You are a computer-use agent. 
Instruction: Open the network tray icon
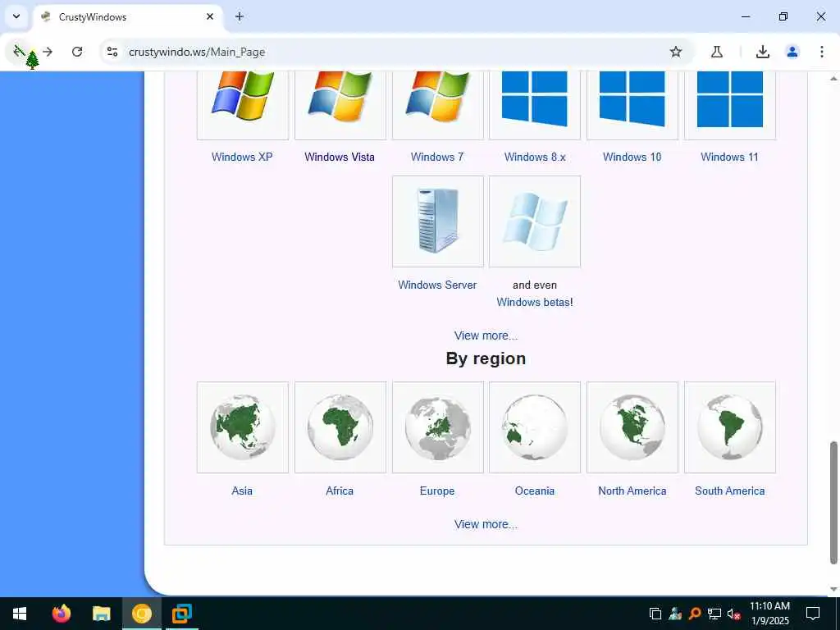click(714, 614)
